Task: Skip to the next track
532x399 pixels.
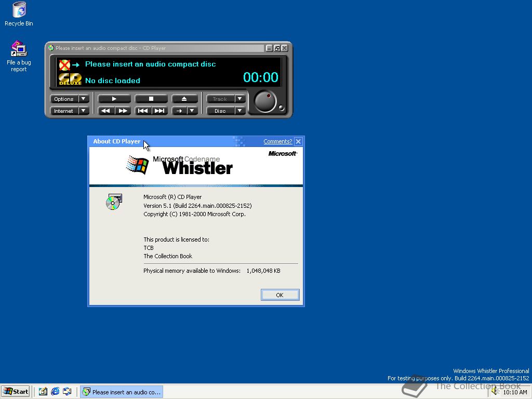Action: point(159,111)
